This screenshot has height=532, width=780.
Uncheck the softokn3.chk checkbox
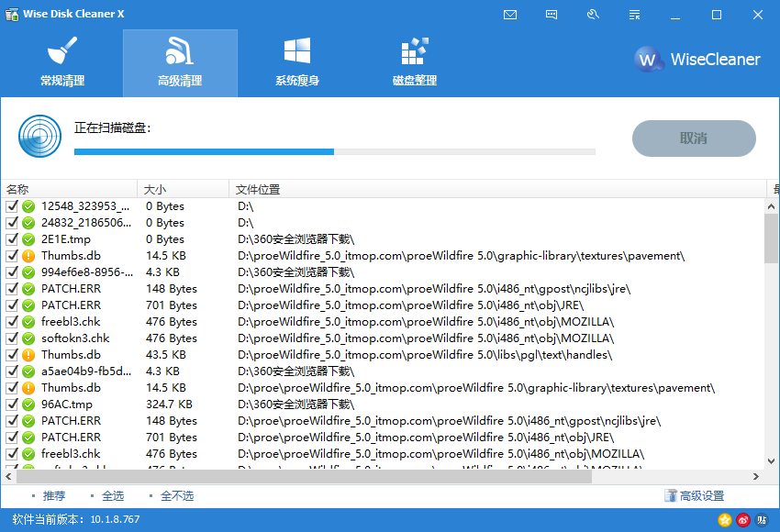12,338
